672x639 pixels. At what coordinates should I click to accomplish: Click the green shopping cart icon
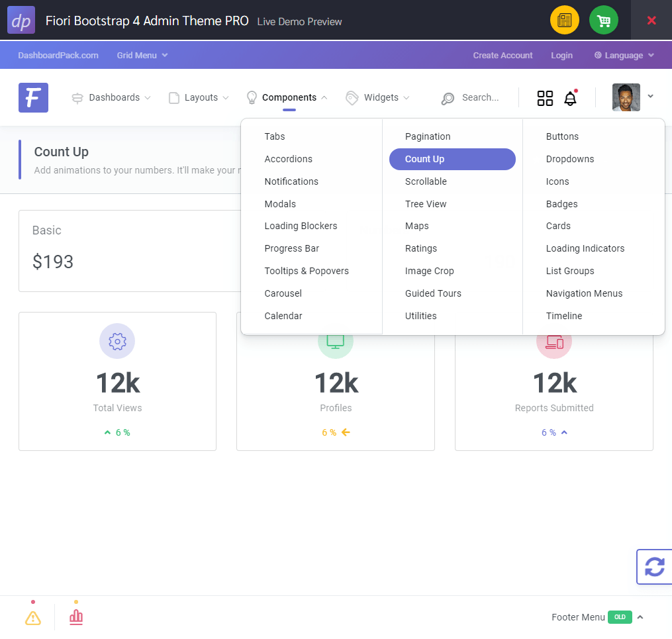pos(603,21)
